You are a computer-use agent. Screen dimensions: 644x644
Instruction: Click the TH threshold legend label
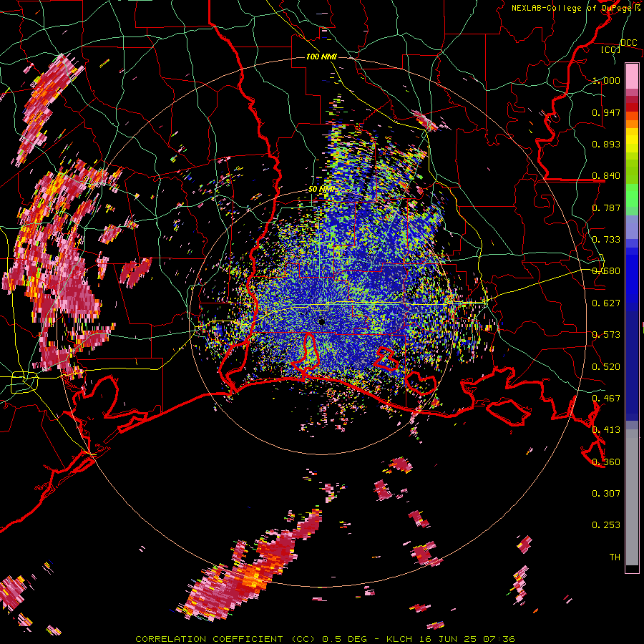coord(615,557)
